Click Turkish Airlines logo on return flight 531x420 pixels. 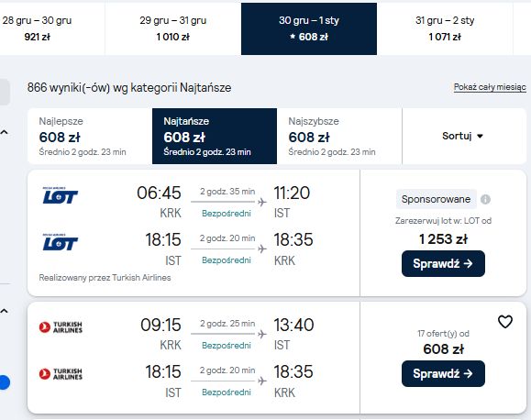pyautogui.click(x=61, y=374)
